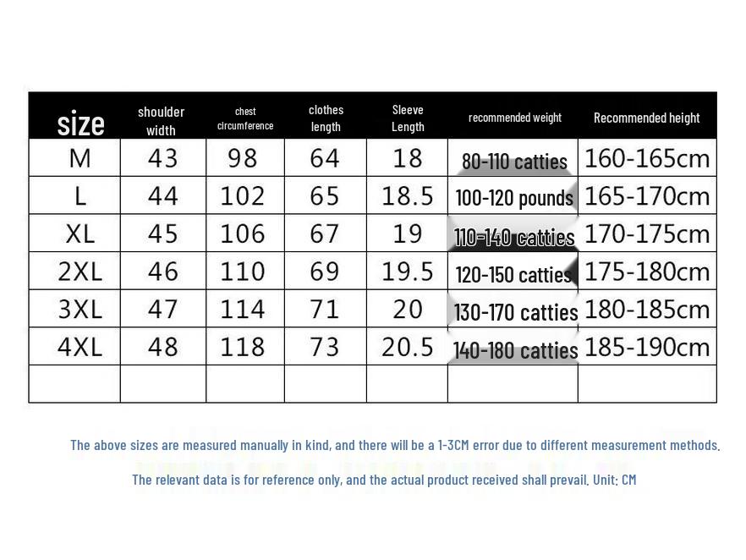Screen dimensions: 746x560
Task: Click the chest value 102
Action: pyautogui.click(x=242, y=196)
